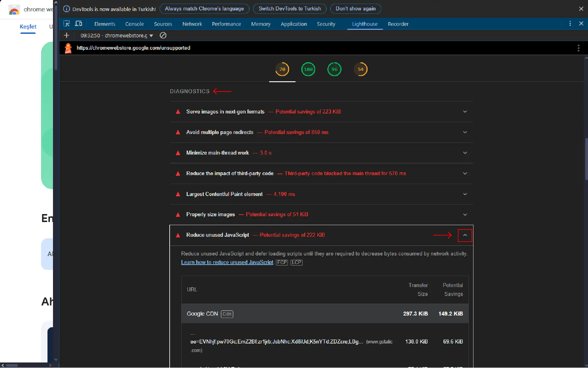
Task: Click the URL column header
Action: (192, 289)
